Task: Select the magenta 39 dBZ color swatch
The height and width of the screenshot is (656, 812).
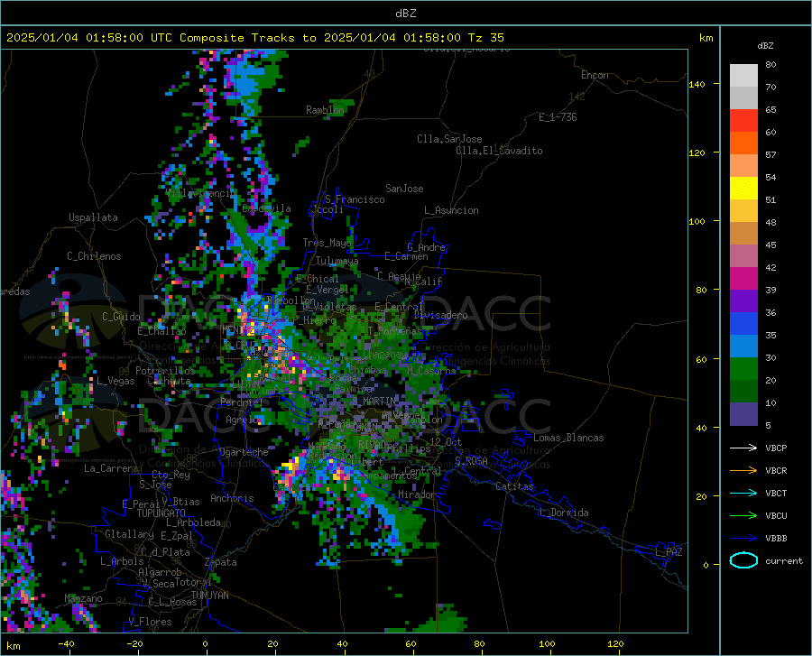Action: pyautogui.click(x=743, y=279)
